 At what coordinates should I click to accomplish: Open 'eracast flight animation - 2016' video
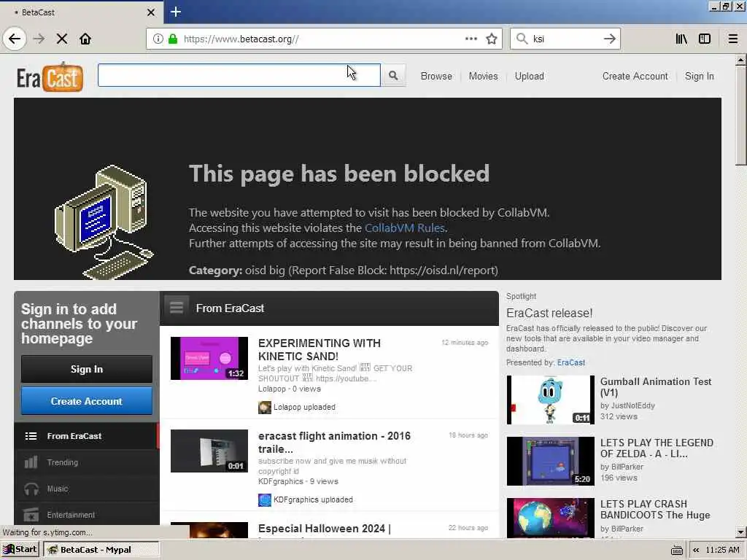coord(334,442)
